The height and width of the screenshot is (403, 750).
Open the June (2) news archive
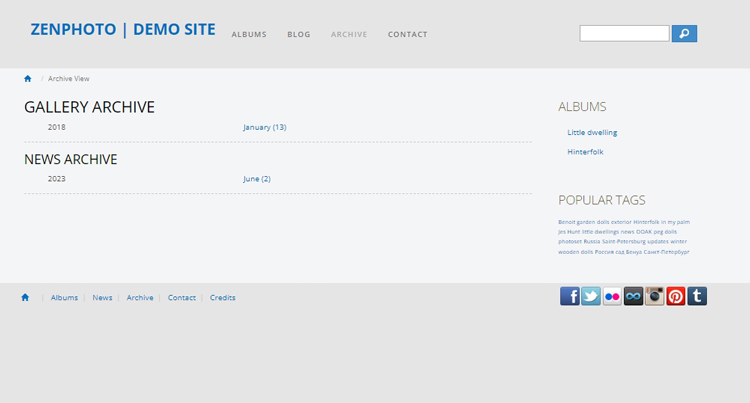256,179
